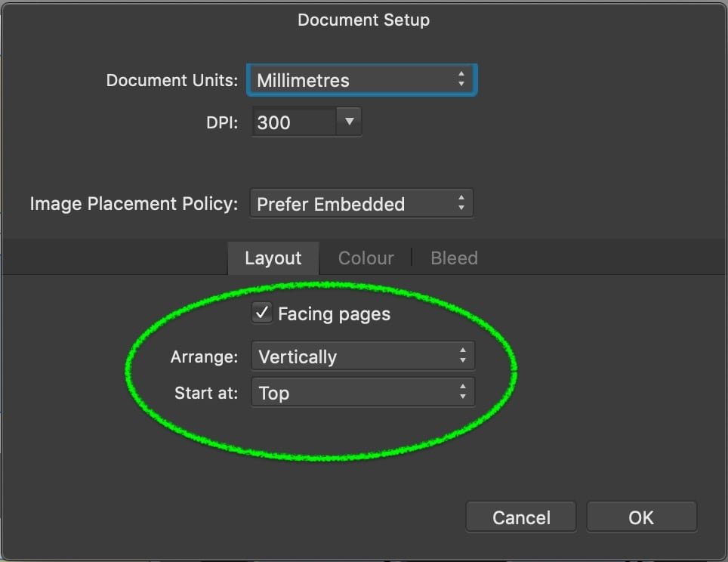
Task: Click the stepper arrows beside Prefer Embedded
Action: point(461,202)
